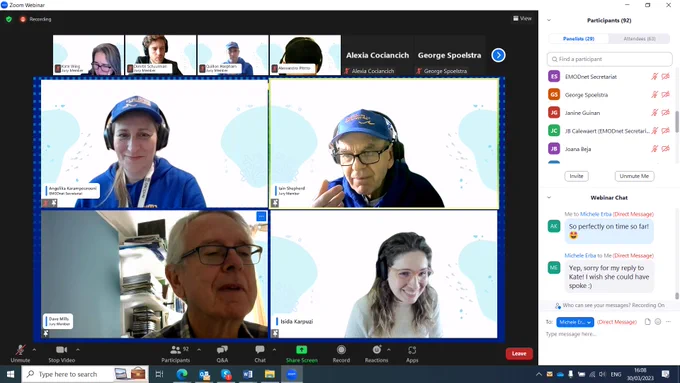Click the file attachment icon in chat
Screen dimensions: 680x383
647,322
